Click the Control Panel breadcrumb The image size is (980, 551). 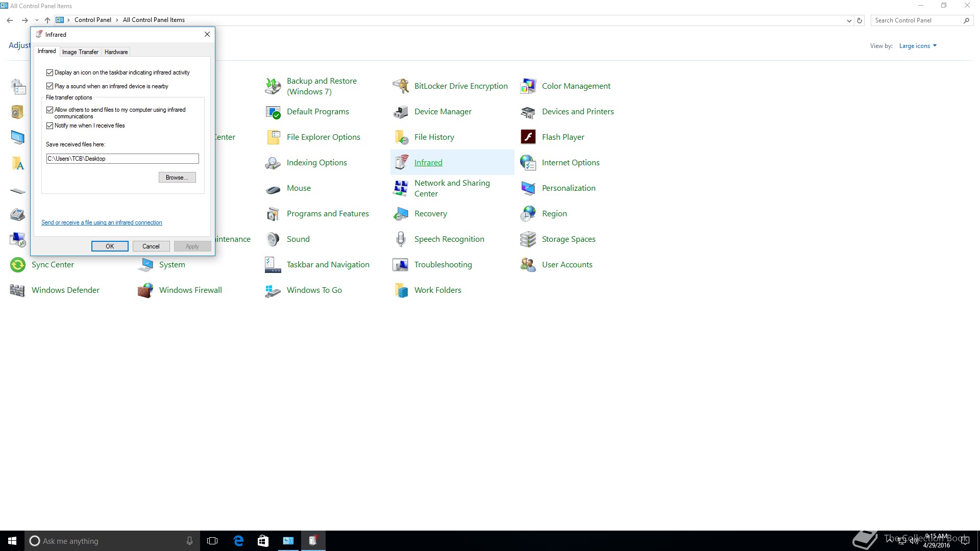(x=92, y=20)
